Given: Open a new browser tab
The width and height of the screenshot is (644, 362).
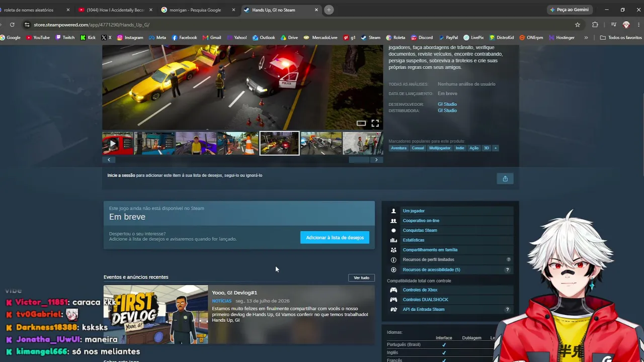Looking at the screenshot, I should [x=329, y=10].
